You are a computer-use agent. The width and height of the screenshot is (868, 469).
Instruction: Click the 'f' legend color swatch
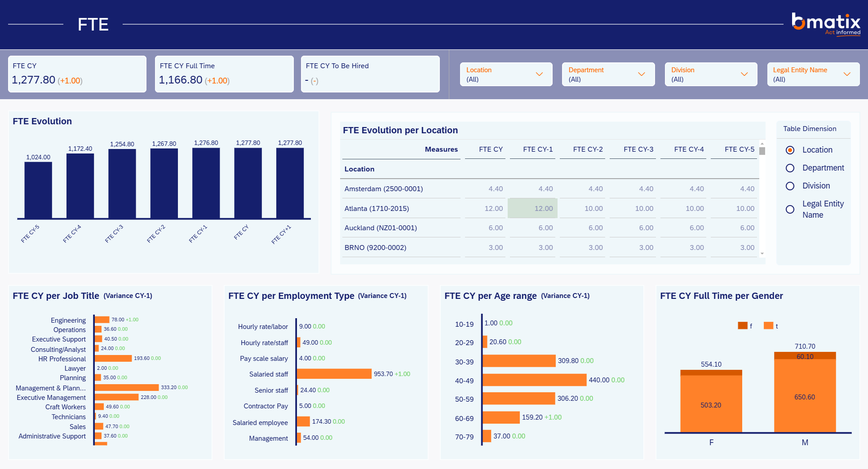(x=743, y=326)
